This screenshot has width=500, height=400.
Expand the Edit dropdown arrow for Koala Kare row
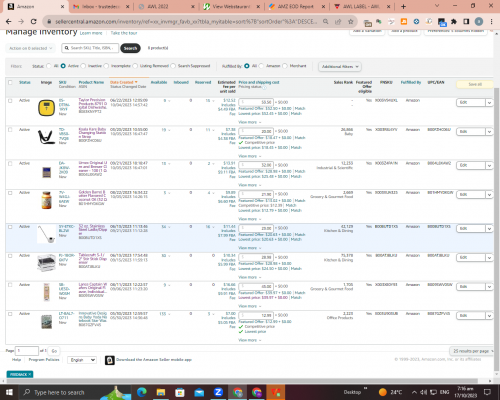coord(489,132)
